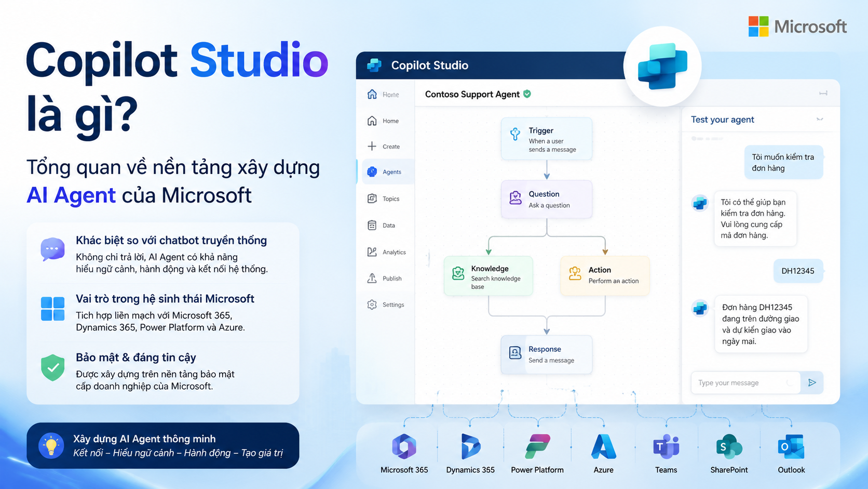This screenshot has height=489, width=868.
Task: Click the faded Home icon in sidebar top
Action: pyautogui.click(x=372, y=94)
